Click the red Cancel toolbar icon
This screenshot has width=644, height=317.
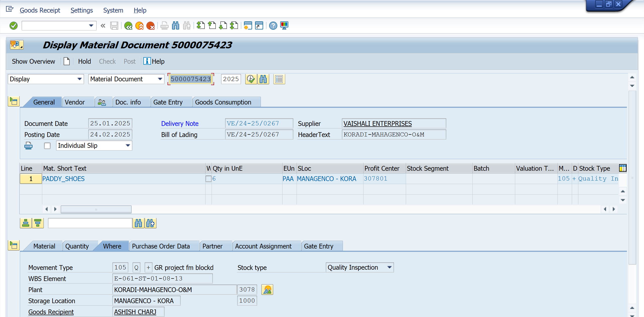(150, 26)
